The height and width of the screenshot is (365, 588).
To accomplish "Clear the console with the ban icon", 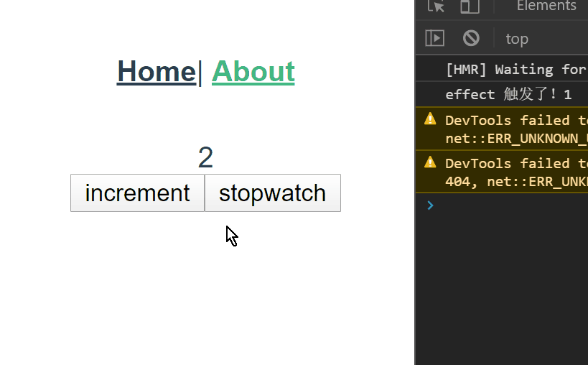I will point(471,38).
